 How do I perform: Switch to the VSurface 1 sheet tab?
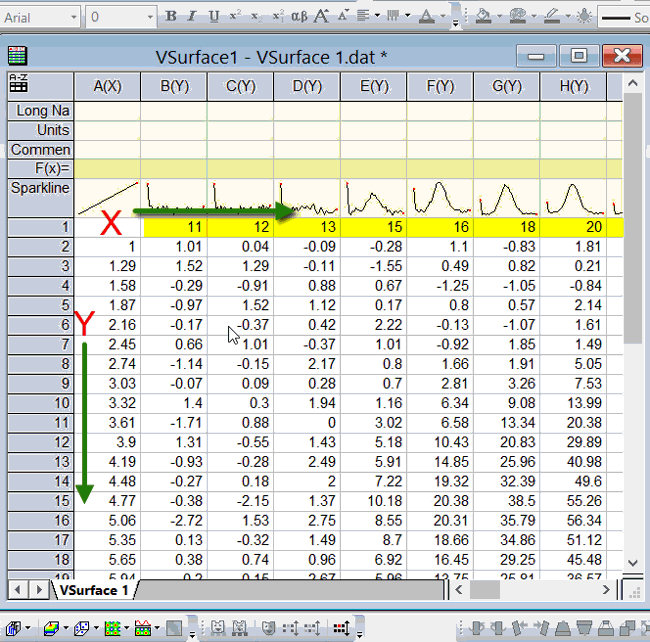click(x=93, y=590)
